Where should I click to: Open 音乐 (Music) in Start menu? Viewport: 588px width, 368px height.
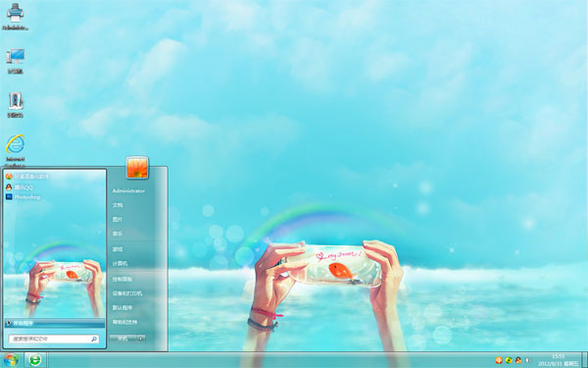[118, 234]
